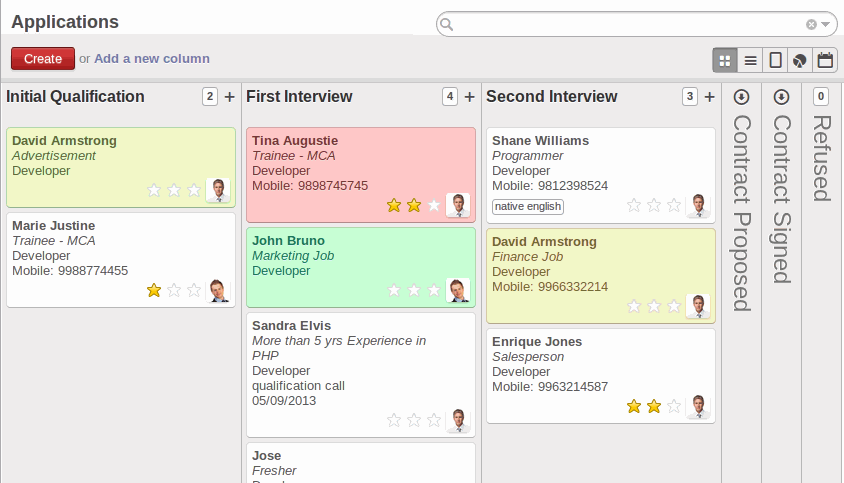Image resolution: width=844 pixels, height=483 pixels.
Task: Click Second Interview column title
Action: point(552,96)
